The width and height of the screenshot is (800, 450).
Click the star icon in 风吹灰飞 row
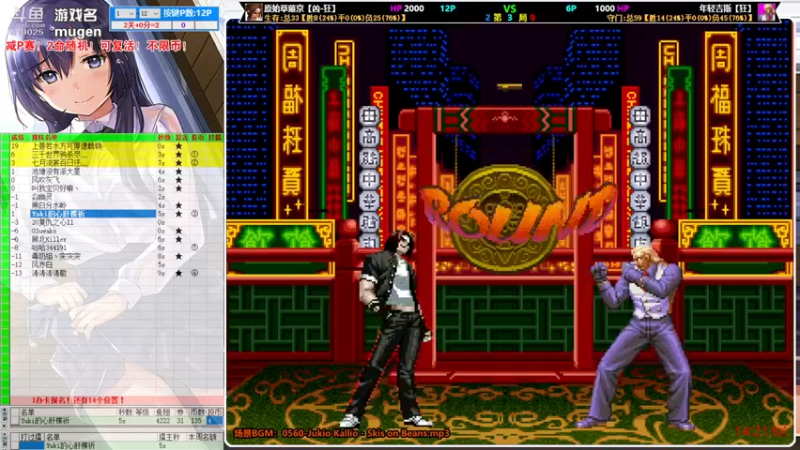click(179, 180)
